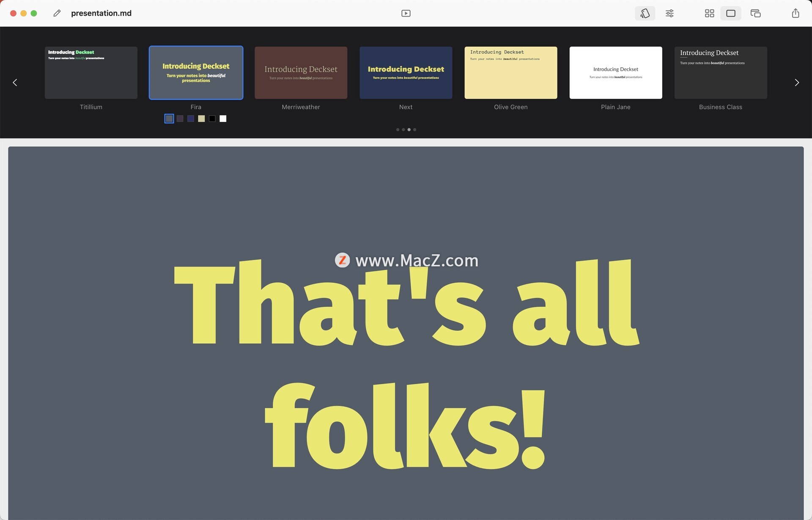Pick the Plain Jane theme
The width and height of the screenshot is (812, 520).
pos(615,73)
